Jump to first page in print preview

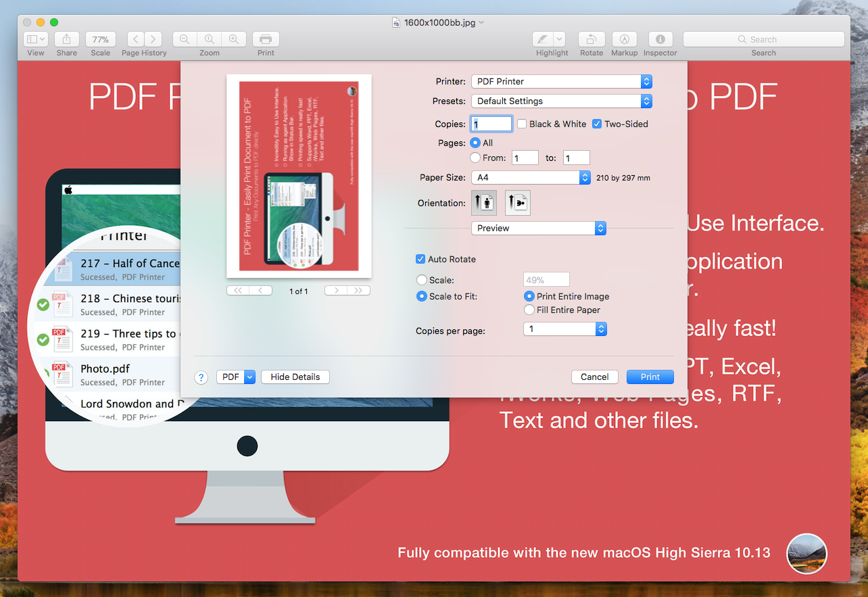pos(238,291)
